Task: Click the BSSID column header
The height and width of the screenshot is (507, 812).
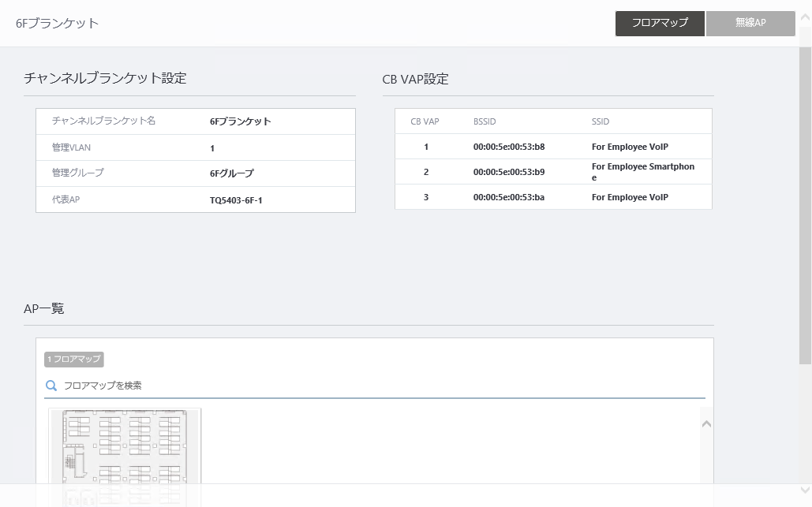Action: click(485, 121)
